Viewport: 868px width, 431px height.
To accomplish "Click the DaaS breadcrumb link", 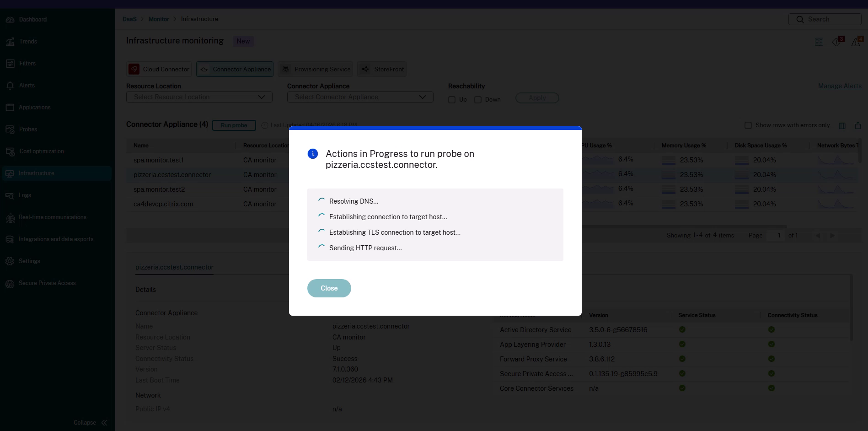I will [x=129, y=19].
